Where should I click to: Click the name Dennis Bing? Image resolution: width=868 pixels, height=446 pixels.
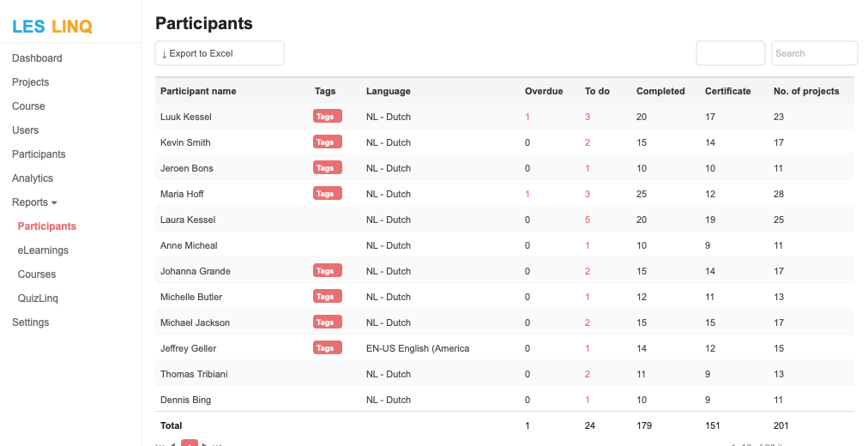[185, 400]
